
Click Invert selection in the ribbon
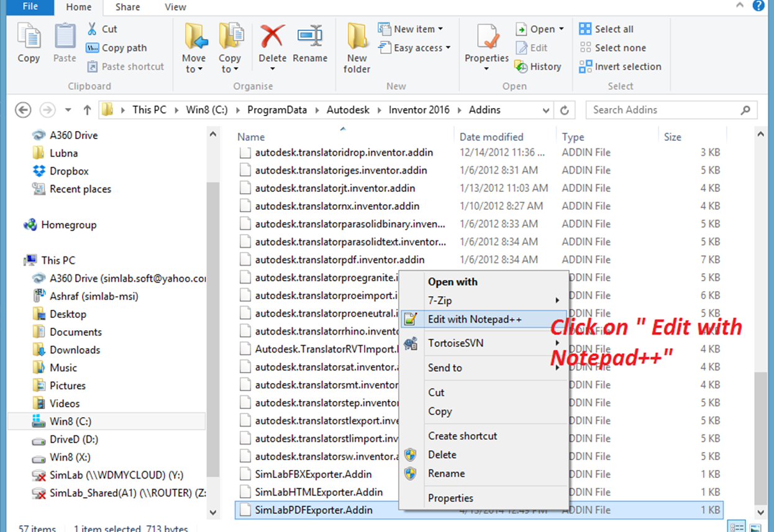(620, 66)
